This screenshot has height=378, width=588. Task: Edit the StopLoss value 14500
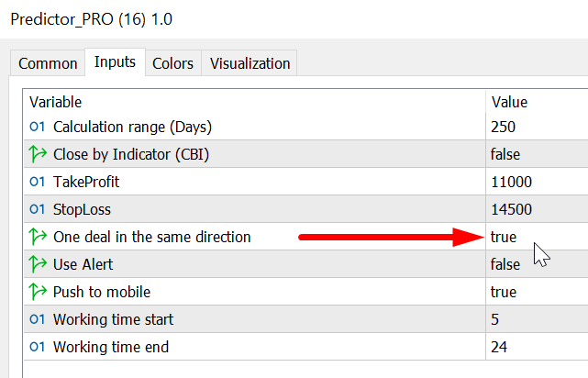pyautogui.click(x=511, y=209)
